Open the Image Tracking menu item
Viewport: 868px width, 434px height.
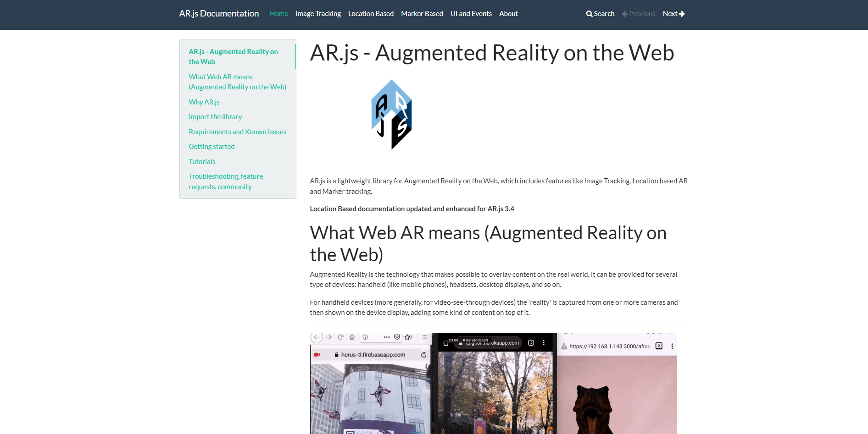318,14
